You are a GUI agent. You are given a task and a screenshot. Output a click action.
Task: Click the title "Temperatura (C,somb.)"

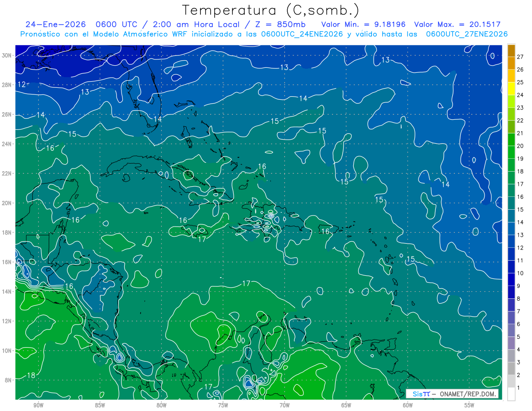271,10
